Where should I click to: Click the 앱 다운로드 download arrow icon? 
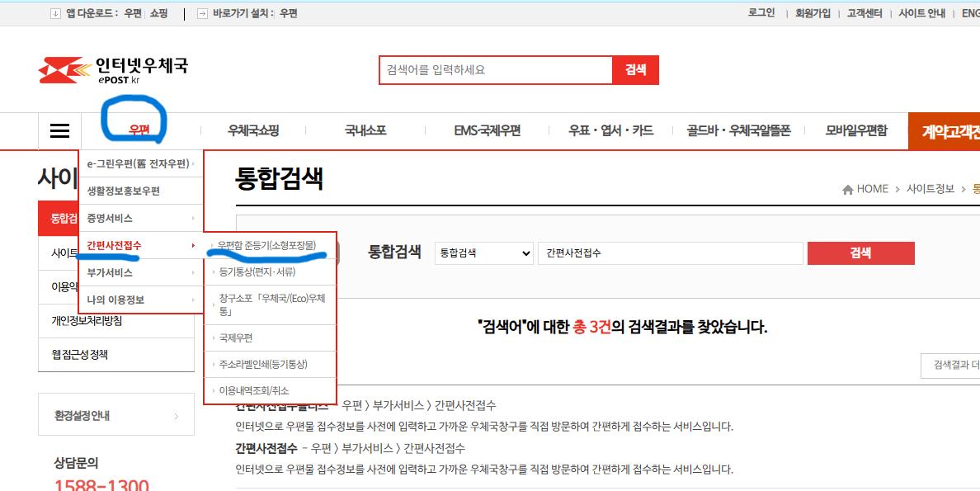coord(55,13)
